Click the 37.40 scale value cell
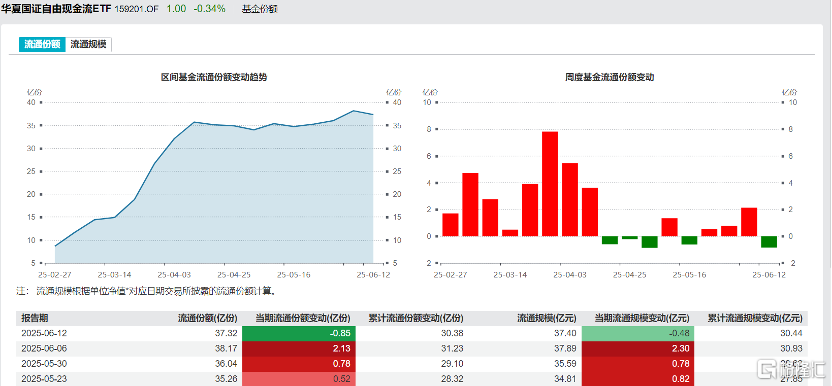832x386 pixels. (x=565, y=333)
